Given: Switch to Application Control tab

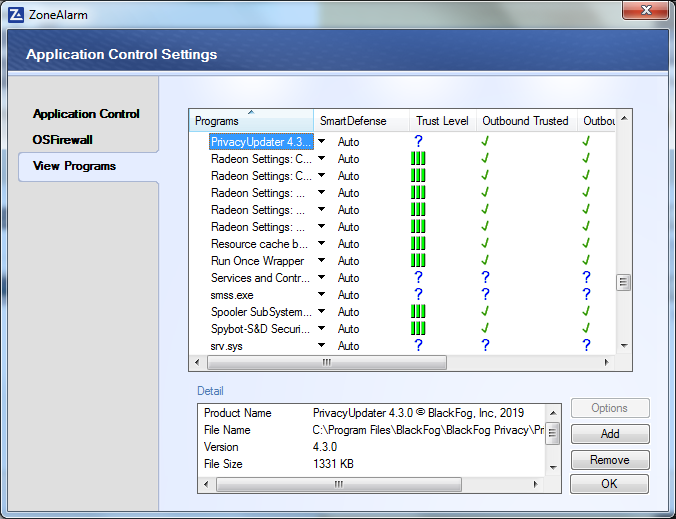Looking at the screenshot, I should [x=86, y=114].
